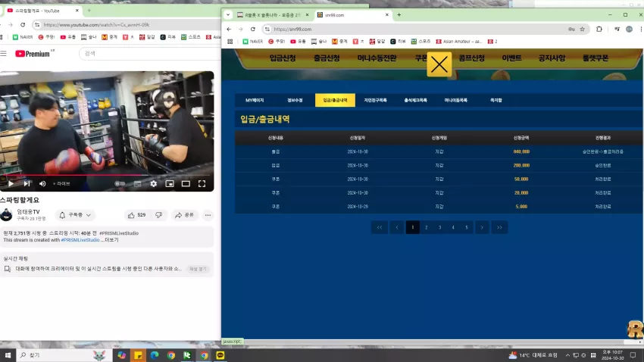
Task: Dislike the YouTube video
Action: 159,215
